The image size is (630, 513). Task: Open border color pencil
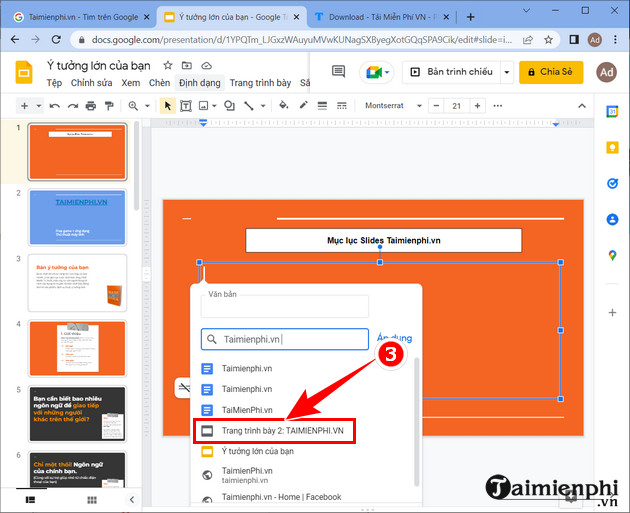coord(303,105)
